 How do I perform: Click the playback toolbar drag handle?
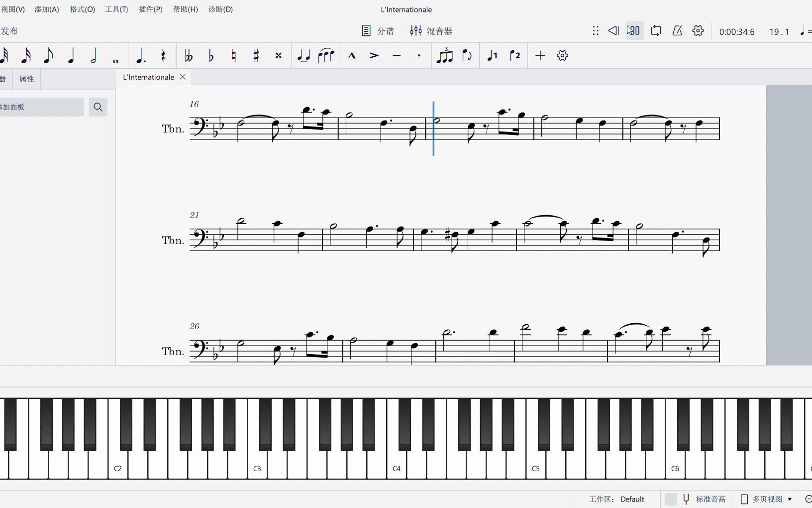[596, 31]
